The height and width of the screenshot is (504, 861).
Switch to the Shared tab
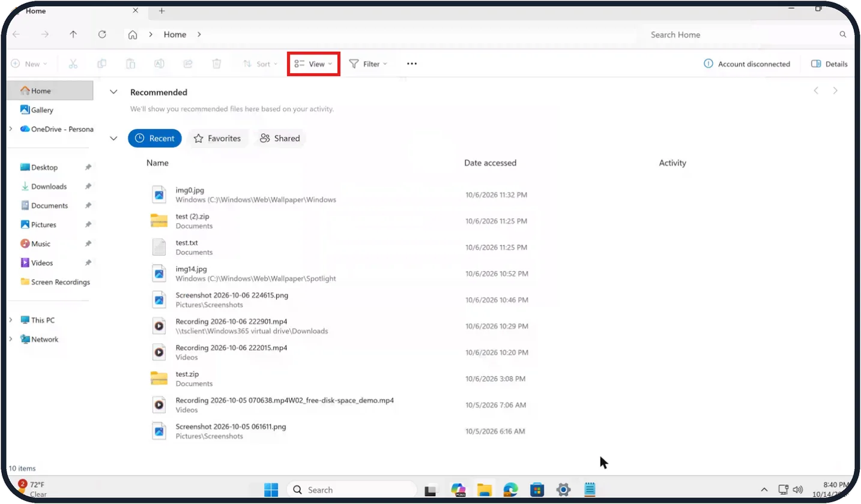[280, 138]
